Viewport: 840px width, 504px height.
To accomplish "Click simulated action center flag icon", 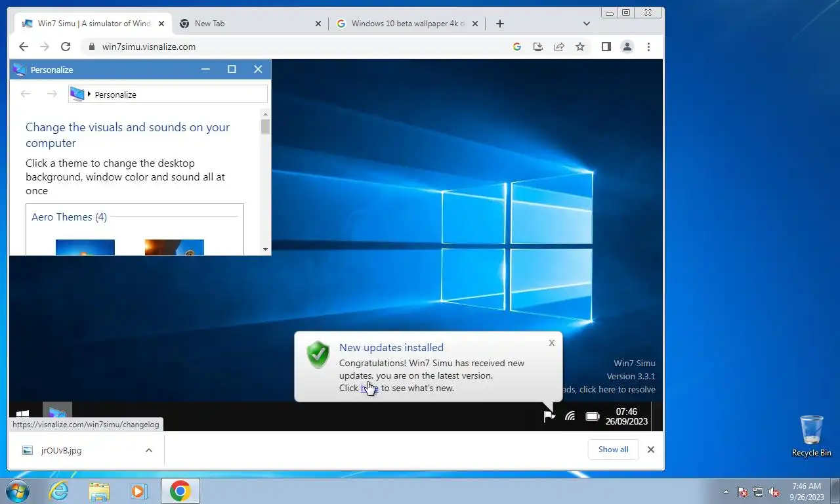I will tap(549, 416).
